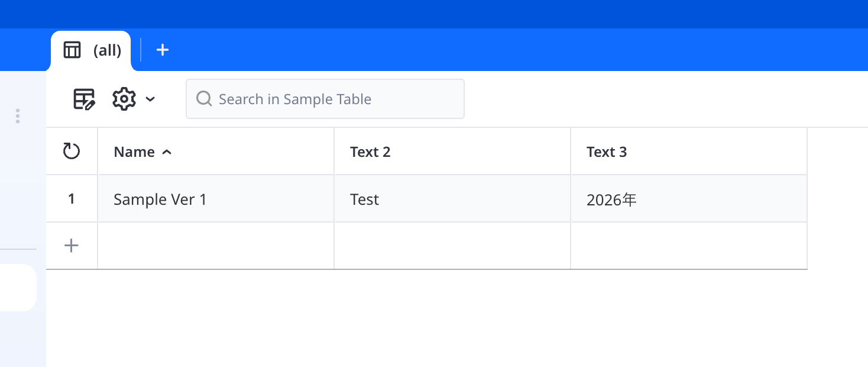
Task: Click the table view icon in (all) tab
Action: point(72,50)
